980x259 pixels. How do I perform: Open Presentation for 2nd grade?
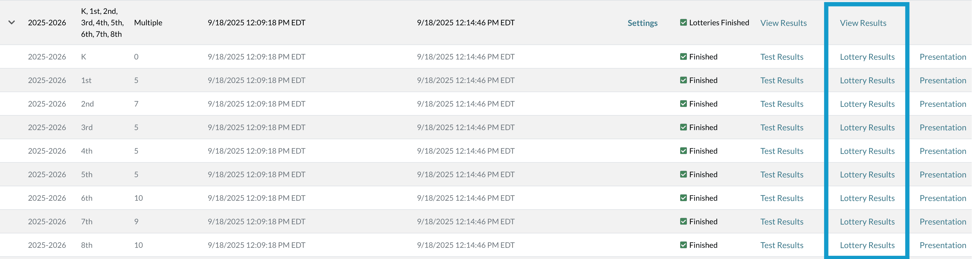(942, 104)
